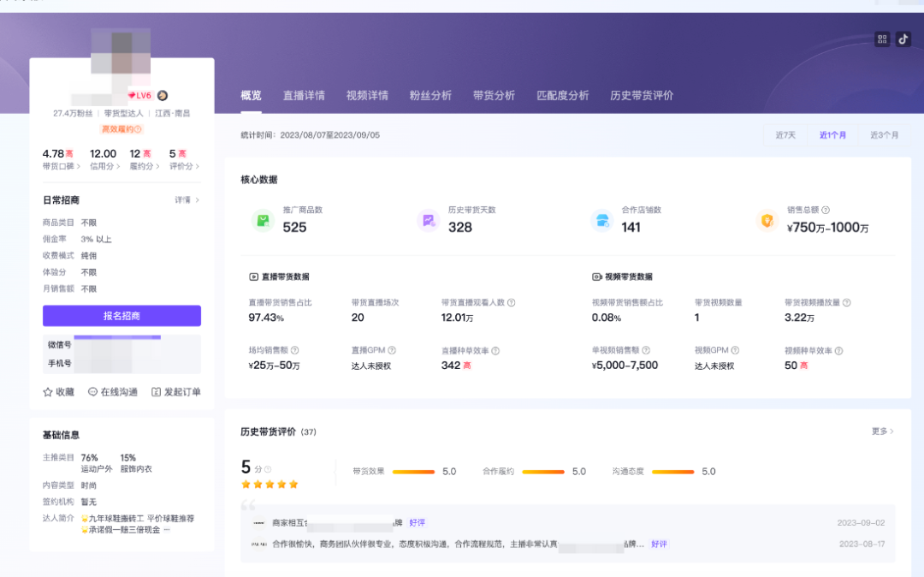
Task: Switch time range to 近3个月
Action: click(885, 135)
